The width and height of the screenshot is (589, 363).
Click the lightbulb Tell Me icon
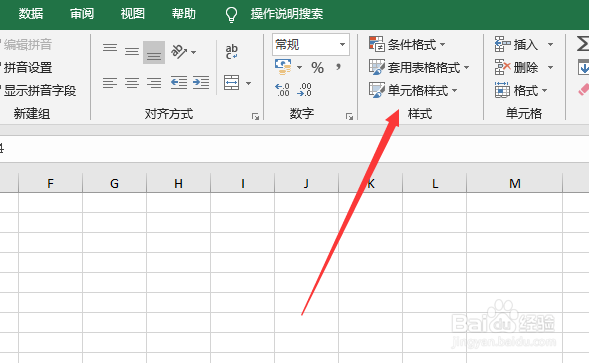click(231, 14)
